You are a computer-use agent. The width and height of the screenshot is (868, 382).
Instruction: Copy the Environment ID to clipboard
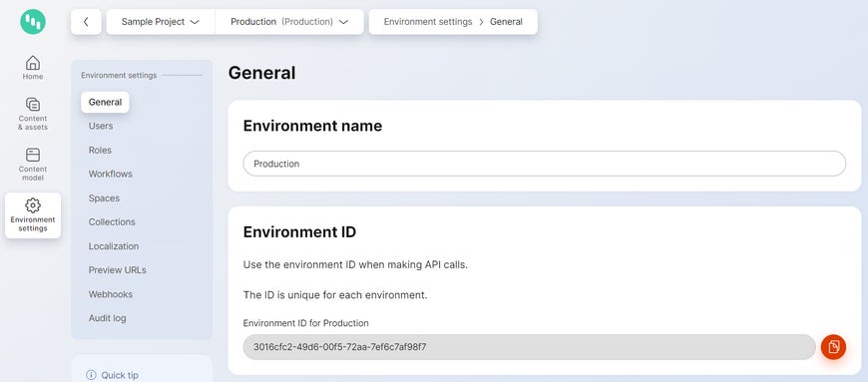833,347
